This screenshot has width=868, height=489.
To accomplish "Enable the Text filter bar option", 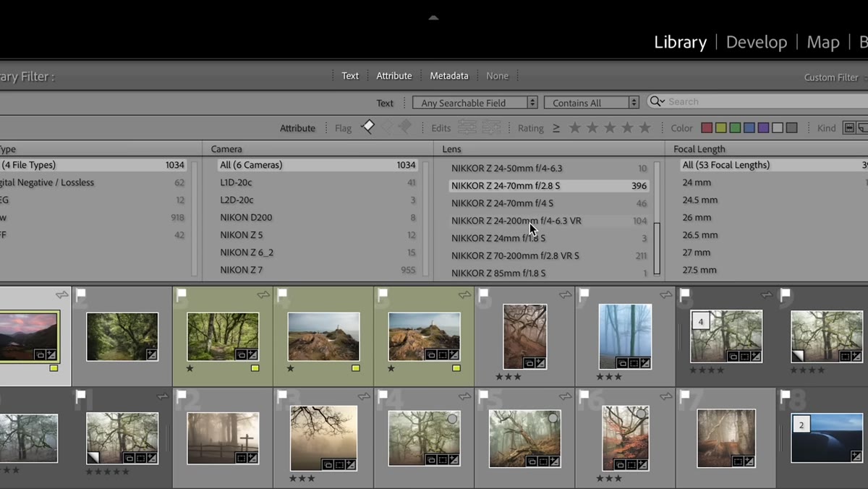I will 350,76.
